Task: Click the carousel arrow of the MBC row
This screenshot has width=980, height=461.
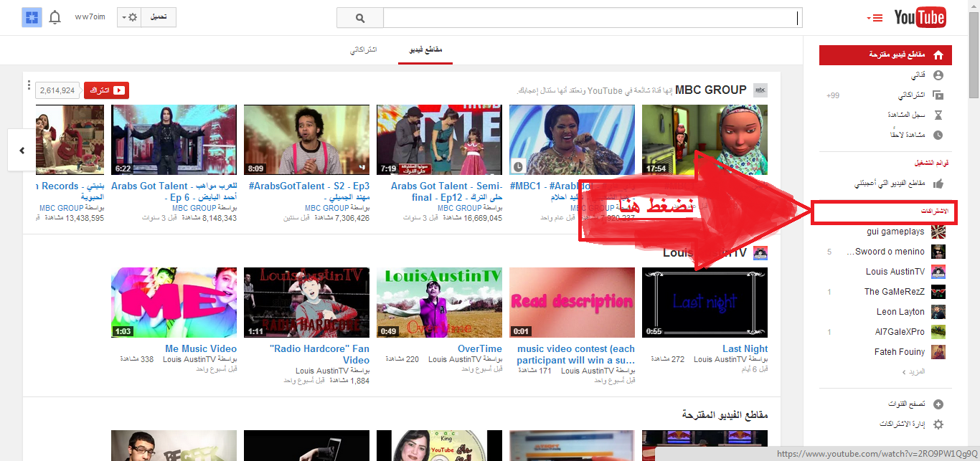Action: pyautogui.click(x=22, y=151)
